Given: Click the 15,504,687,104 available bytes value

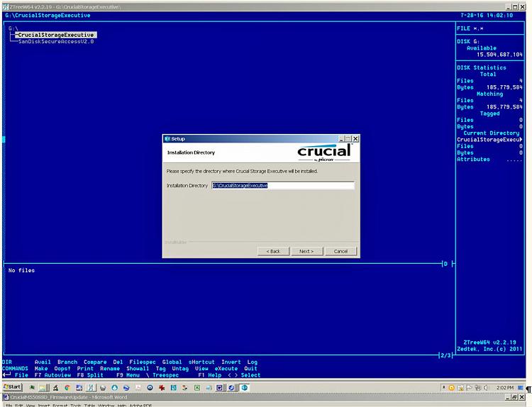Looking at the screenshot, I should [499, 55].
